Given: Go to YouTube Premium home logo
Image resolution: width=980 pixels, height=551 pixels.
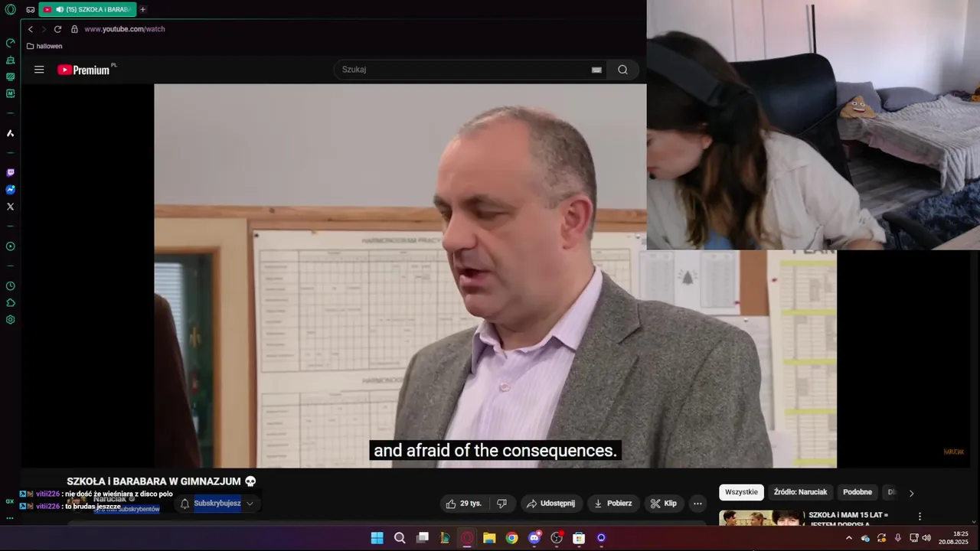Looking at the screenshot, I should click(84, 70).
